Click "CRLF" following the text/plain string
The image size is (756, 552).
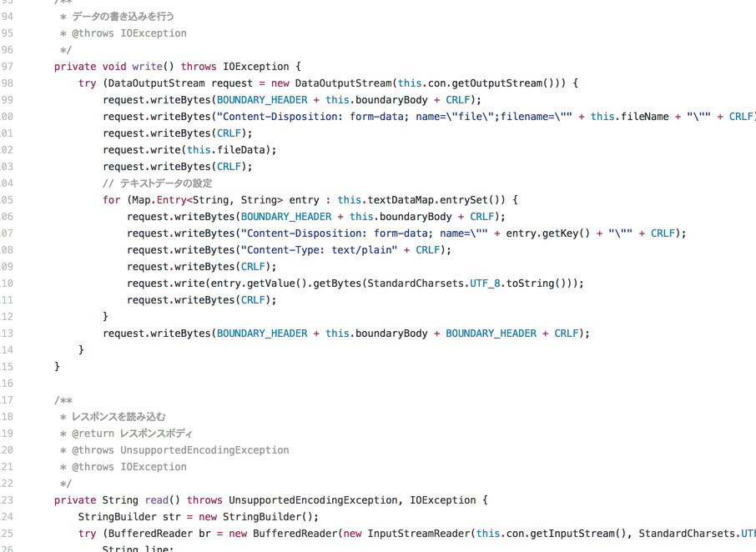tap(428, 250)
